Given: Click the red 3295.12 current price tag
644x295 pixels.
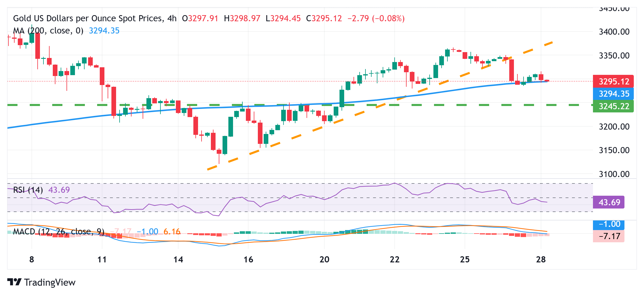Looking at the screenshot, I should pos(613,81).
